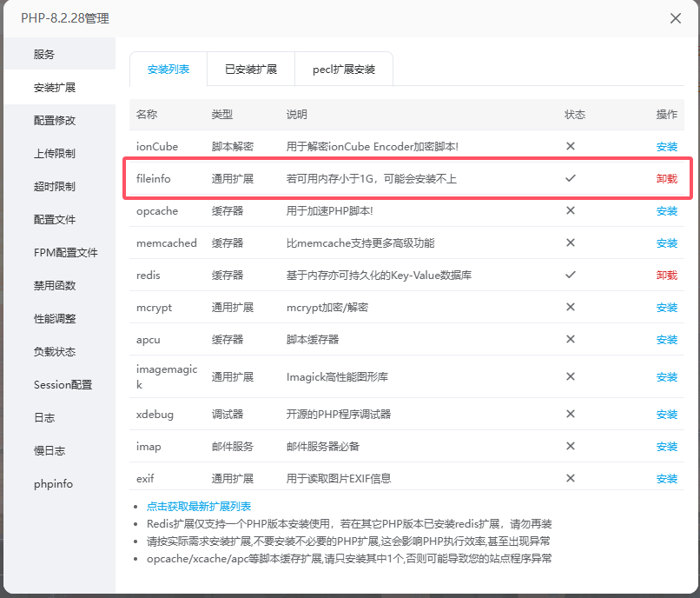Select 配置修改 in the sidebar

[55, 120]
